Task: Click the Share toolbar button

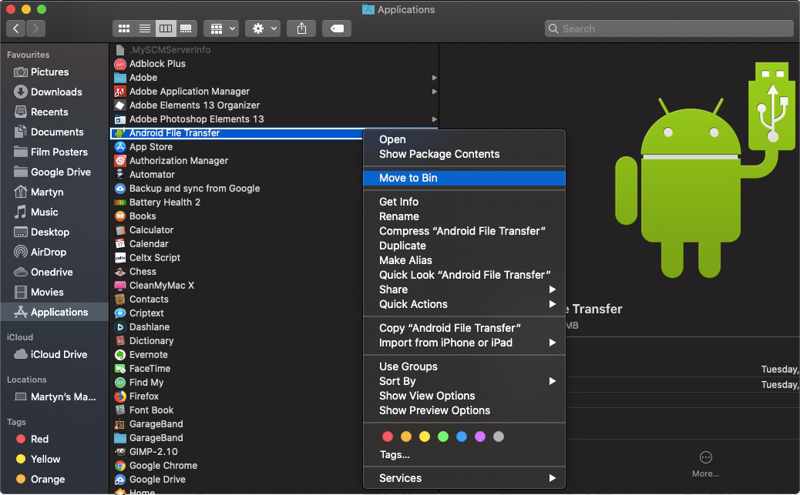Action: (x=302, y=29)
